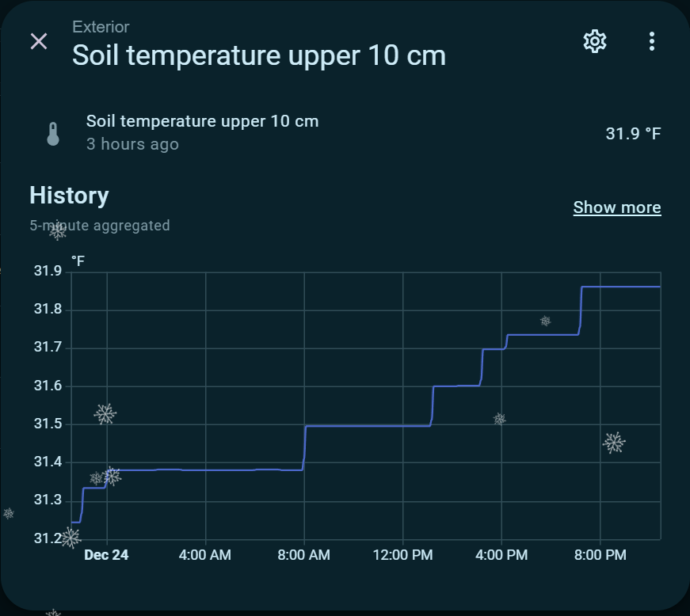Click the 31.5 value on the y-axis
The height and width of the screenshot is (616, 690).
[x=48, y=424]
